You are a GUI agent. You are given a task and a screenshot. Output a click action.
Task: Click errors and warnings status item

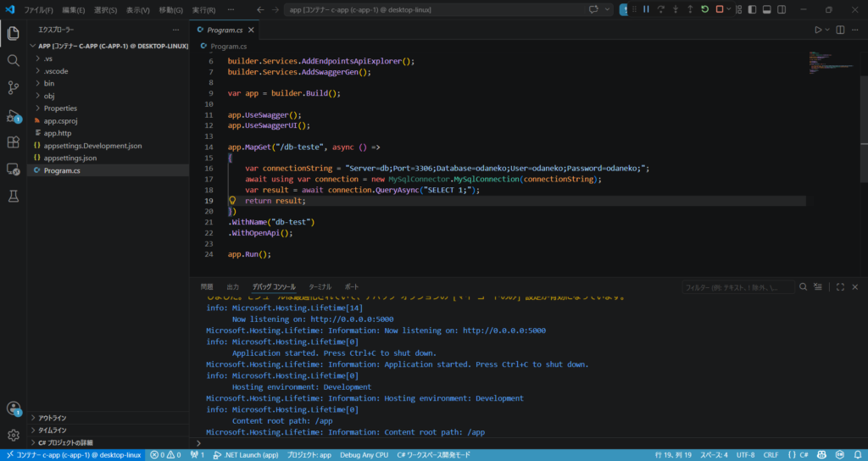165,455
